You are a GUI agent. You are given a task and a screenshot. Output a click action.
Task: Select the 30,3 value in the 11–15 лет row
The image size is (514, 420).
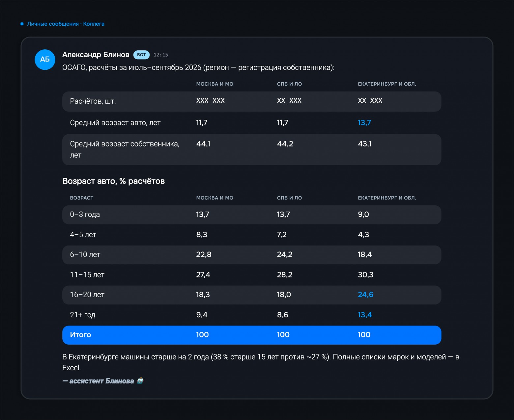[x=366, y=275]
